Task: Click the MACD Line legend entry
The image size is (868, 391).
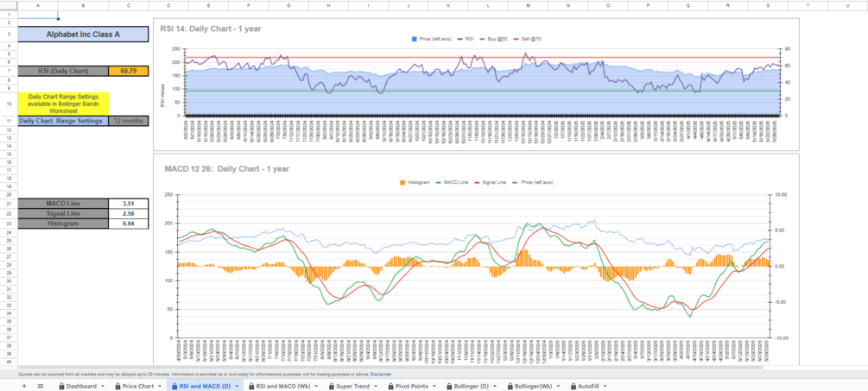Action: click(453, 182)
